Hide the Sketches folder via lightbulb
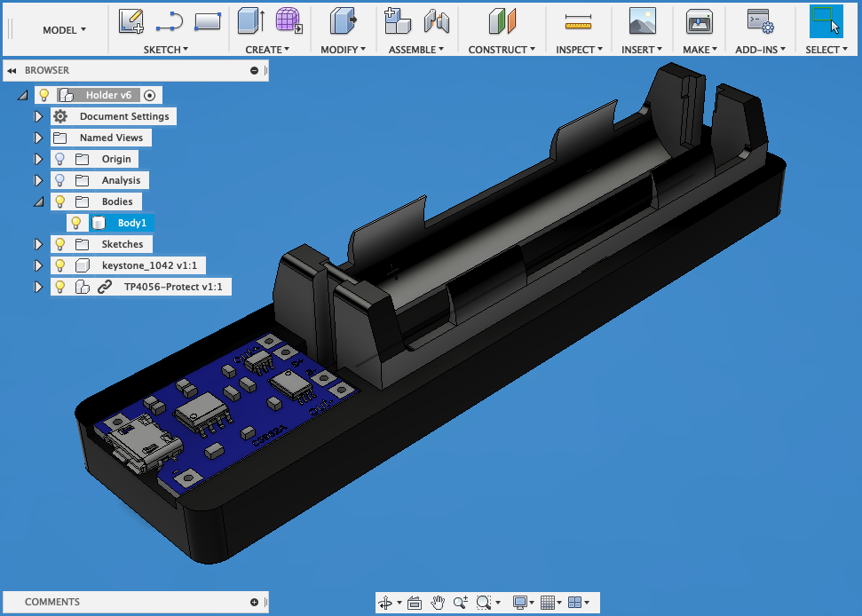Screen dimensions: 862x616 pyautogui.click(x=60, y=244)
